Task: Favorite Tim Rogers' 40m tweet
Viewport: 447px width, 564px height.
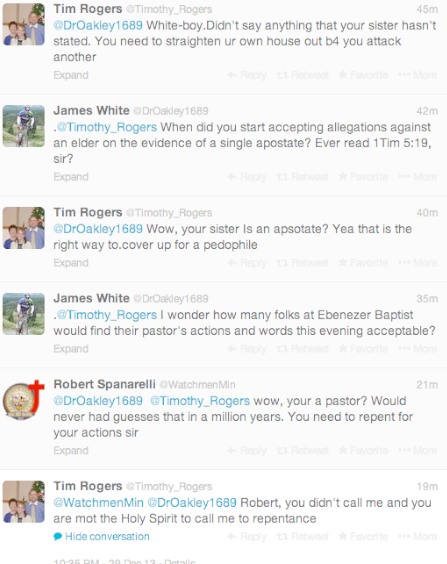Action: point(363,263)
